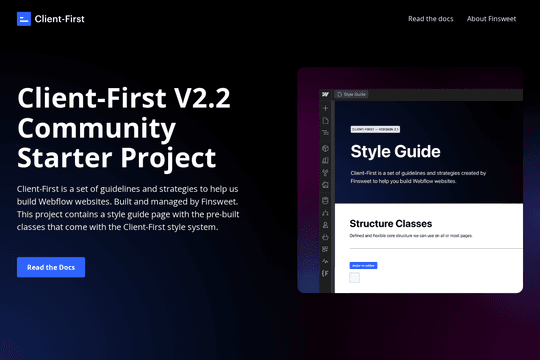Click the Webflow W logo in the designer preview
The width and height of the screenshot is (540, 360).
(x=325, y=94)
